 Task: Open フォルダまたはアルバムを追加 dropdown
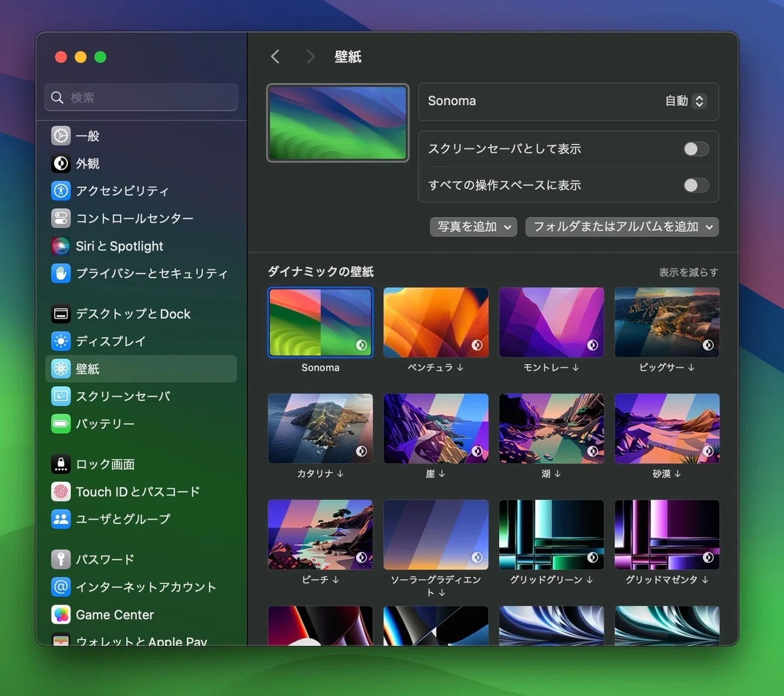coord(622,227)
